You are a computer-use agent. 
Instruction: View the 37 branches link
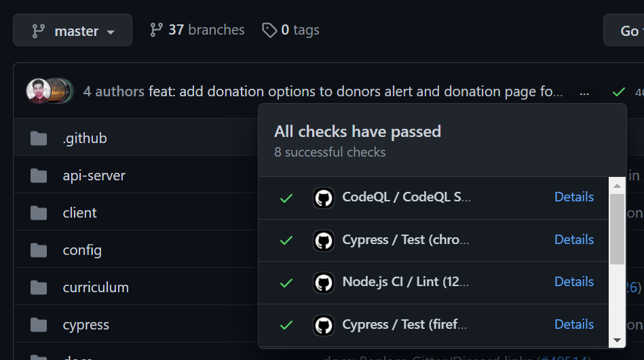197,30
